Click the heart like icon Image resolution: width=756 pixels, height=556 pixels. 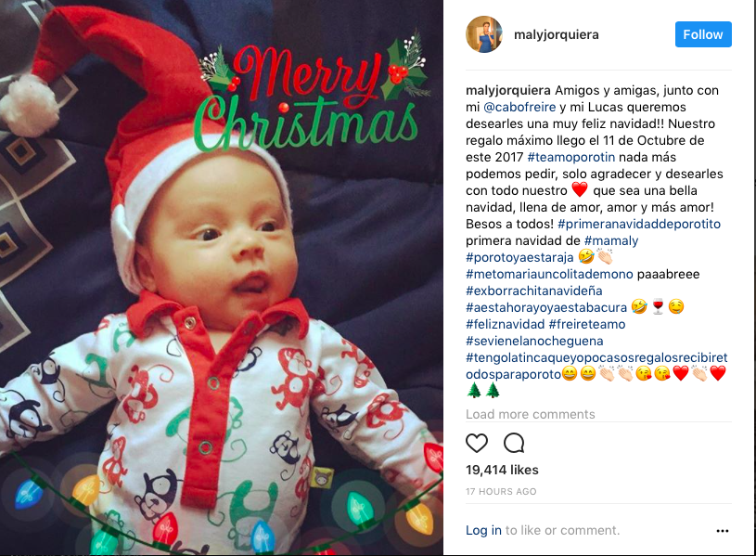[x=477, y=443]
